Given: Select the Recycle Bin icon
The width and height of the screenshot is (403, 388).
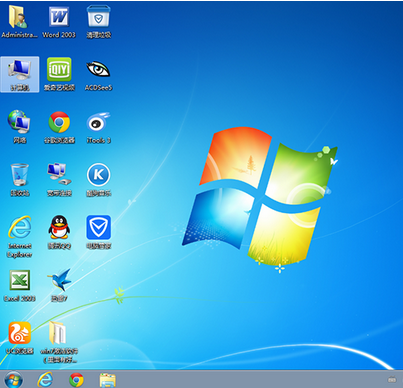Looking at the screenshot, I should pos(20,180).
